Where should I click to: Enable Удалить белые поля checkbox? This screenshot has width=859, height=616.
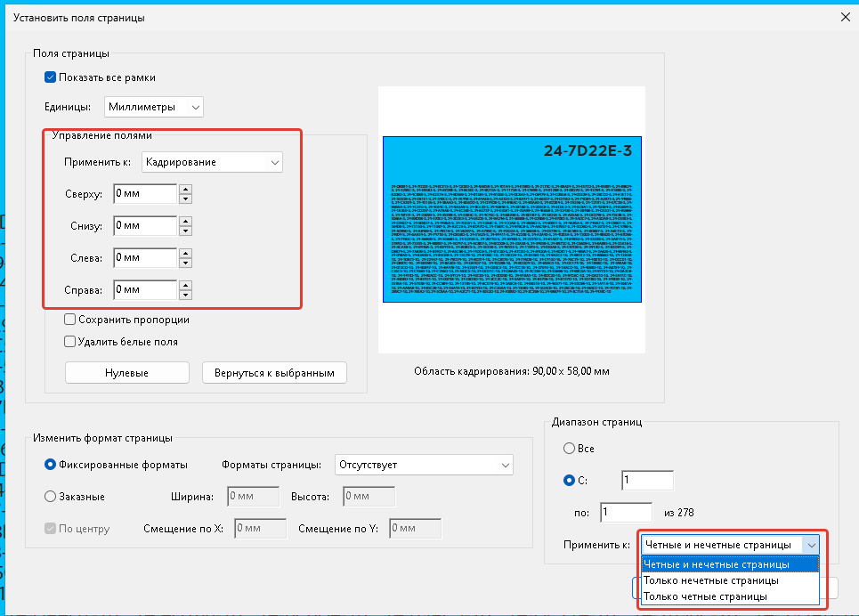point(69,341)
